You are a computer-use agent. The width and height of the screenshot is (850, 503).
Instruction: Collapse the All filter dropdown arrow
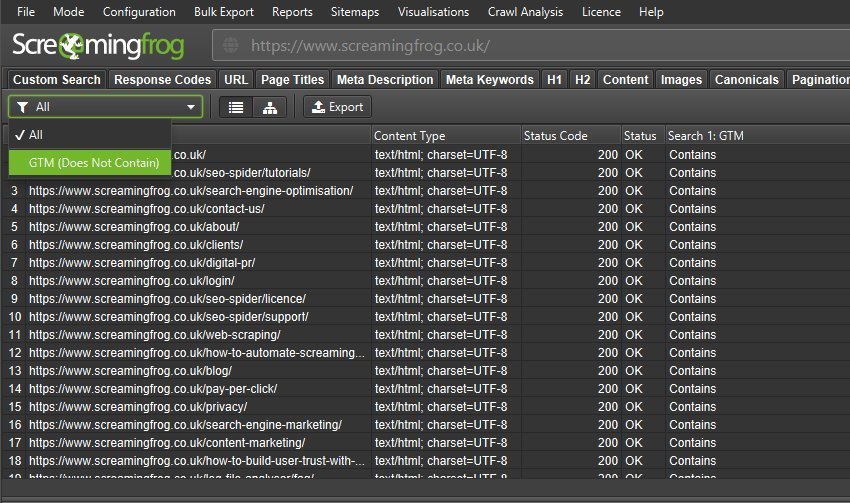190,107
